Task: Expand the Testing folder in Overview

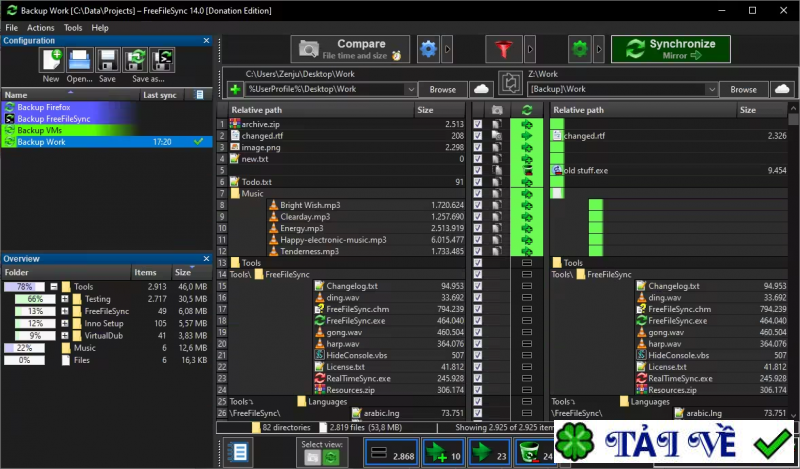Action: (65, 299)
